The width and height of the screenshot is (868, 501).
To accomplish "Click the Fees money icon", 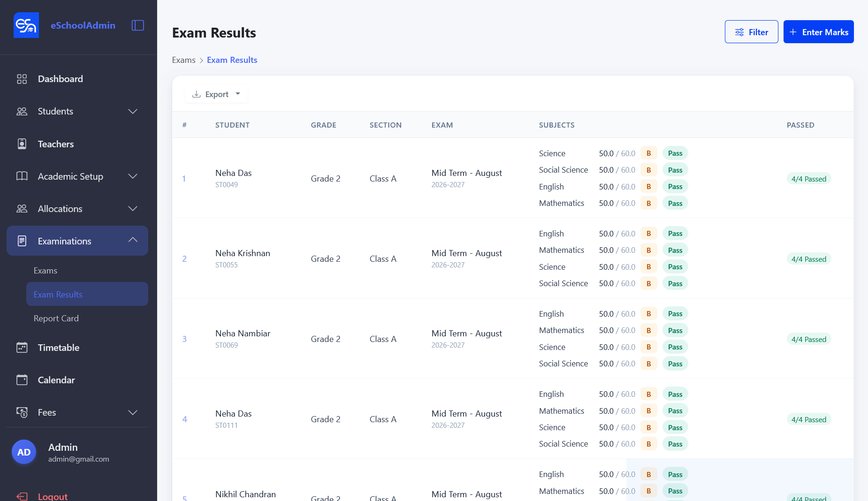I will tap(22, 412).
